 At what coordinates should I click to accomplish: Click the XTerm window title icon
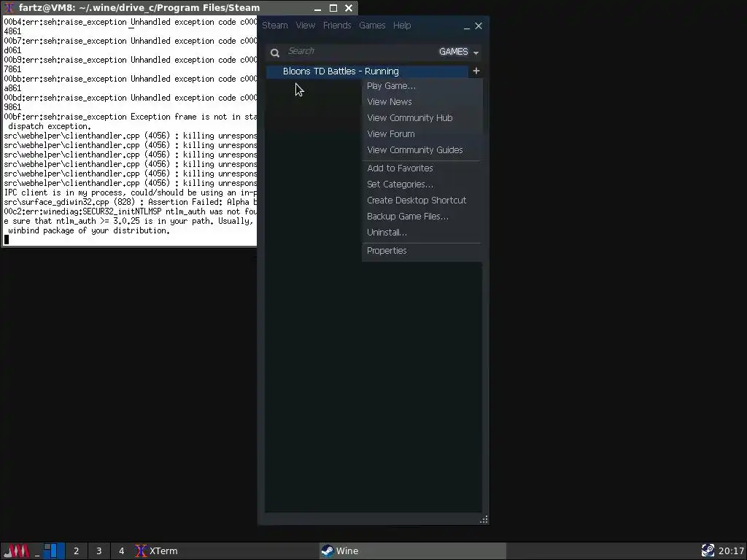[9, 8]
